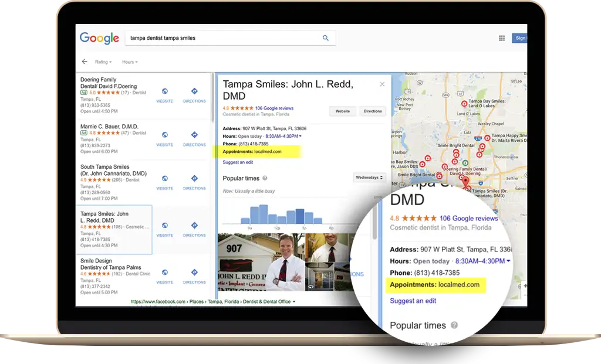Click Directions icon for Marnie C. Bauer
Viewport: 601px width, 364px height.
tap(194, 135)
